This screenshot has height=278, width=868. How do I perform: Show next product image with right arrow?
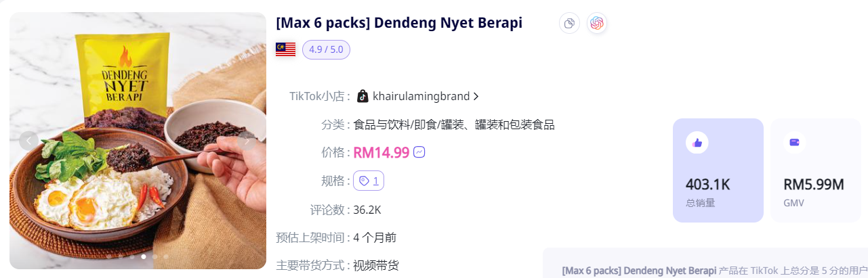pos(247,141)
